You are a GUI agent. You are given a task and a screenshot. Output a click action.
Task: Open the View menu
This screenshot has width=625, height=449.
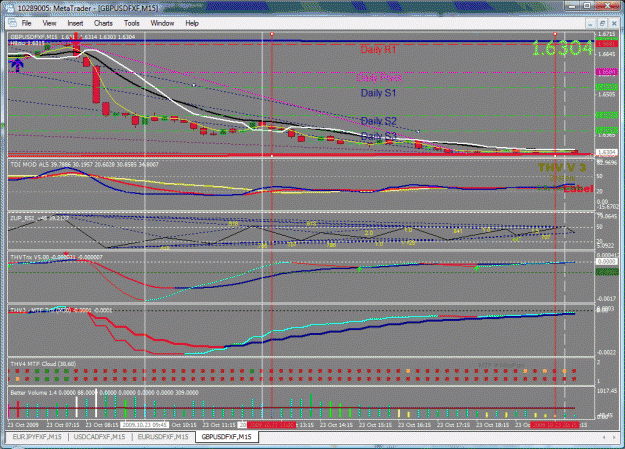tap(49, 23)
